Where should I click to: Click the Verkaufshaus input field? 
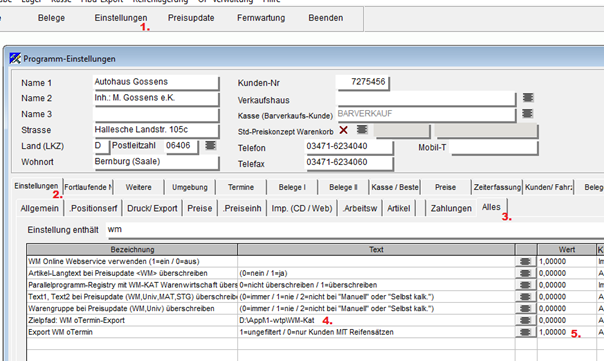coord(426,99)
